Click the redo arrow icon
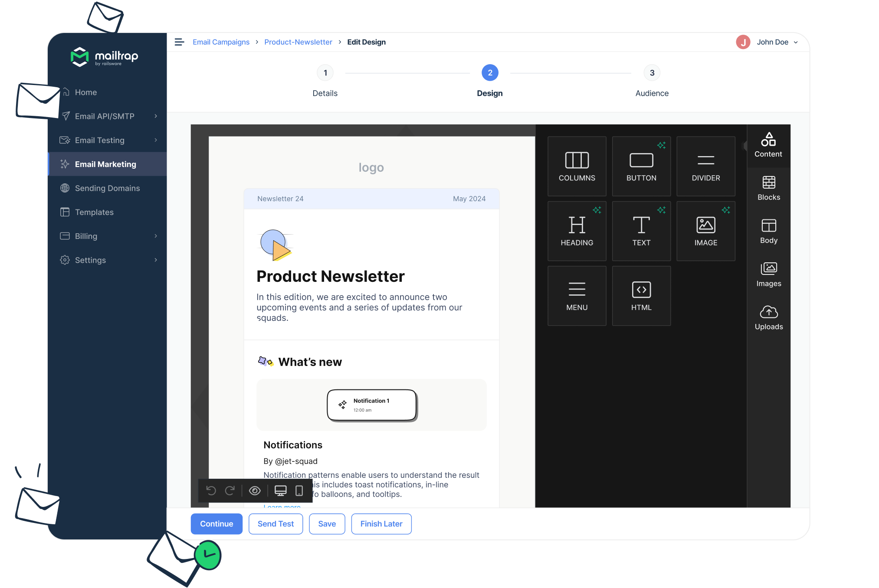The image size is (879, 588). 230,490
